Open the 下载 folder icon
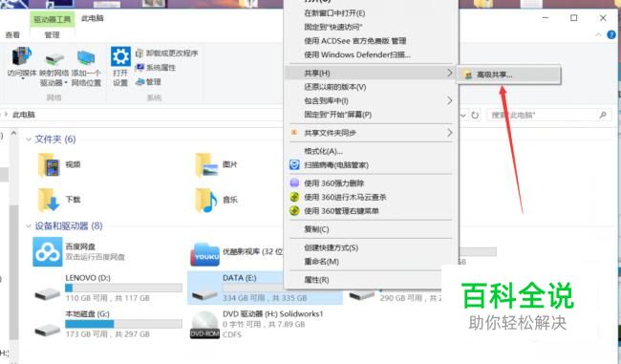621x364 pixels. [x=49, y=200]
